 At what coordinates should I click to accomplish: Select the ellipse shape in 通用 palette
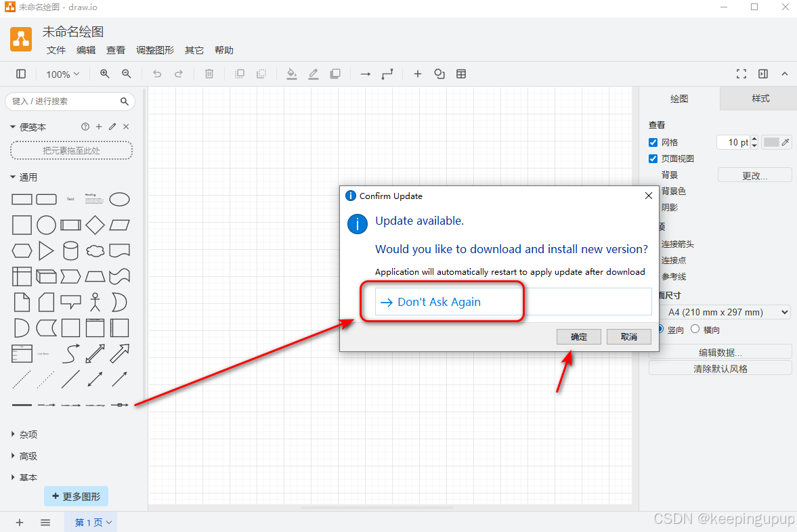pos(119,199)
